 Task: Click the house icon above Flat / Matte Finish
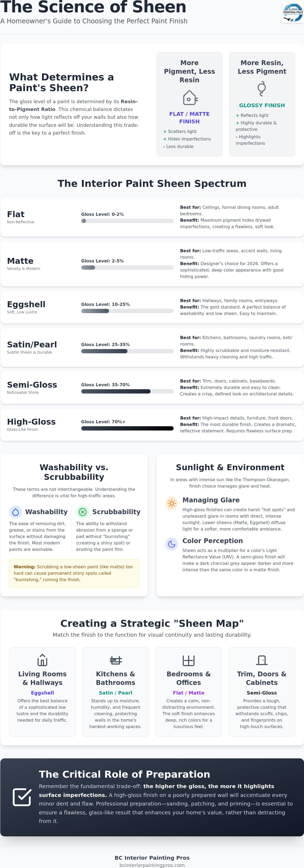190,98
